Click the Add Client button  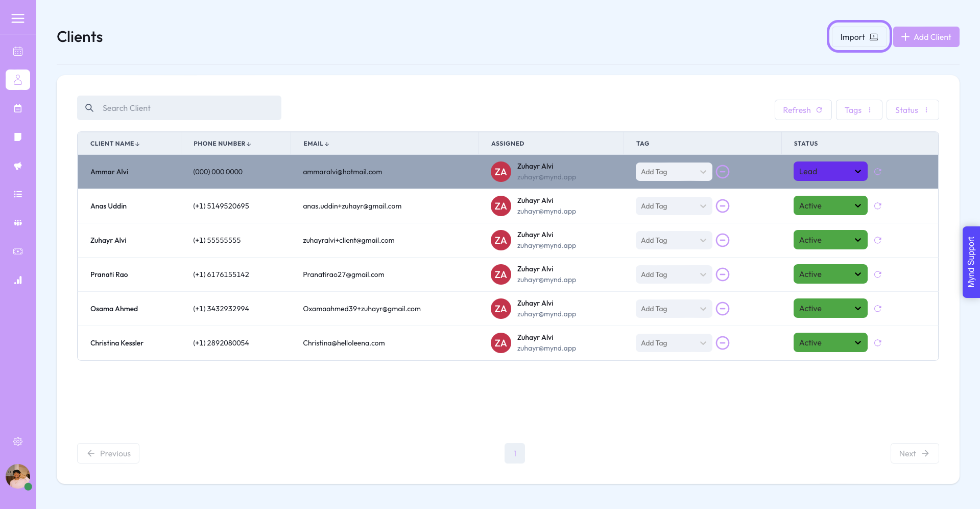[926, 37]
